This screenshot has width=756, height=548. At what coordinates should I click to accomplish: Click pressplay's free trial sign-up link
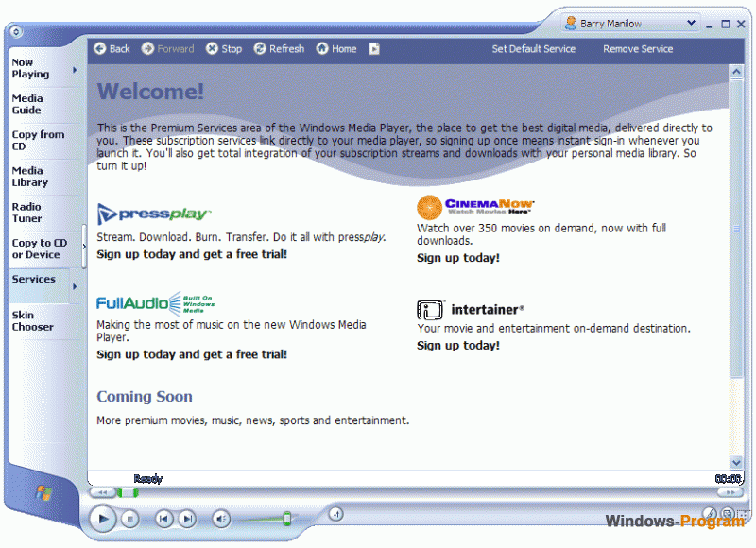tap(192, 254)
